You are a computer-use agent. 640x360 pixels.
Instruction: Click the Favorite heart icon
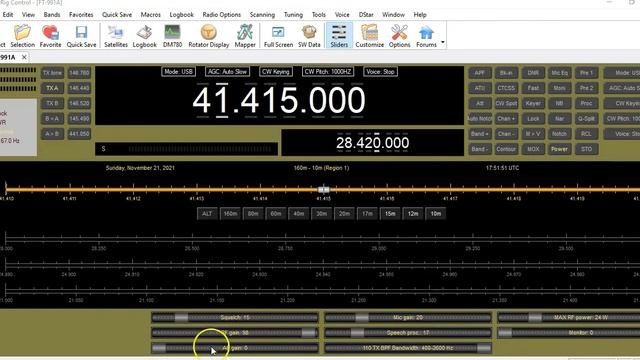point(51,36)
